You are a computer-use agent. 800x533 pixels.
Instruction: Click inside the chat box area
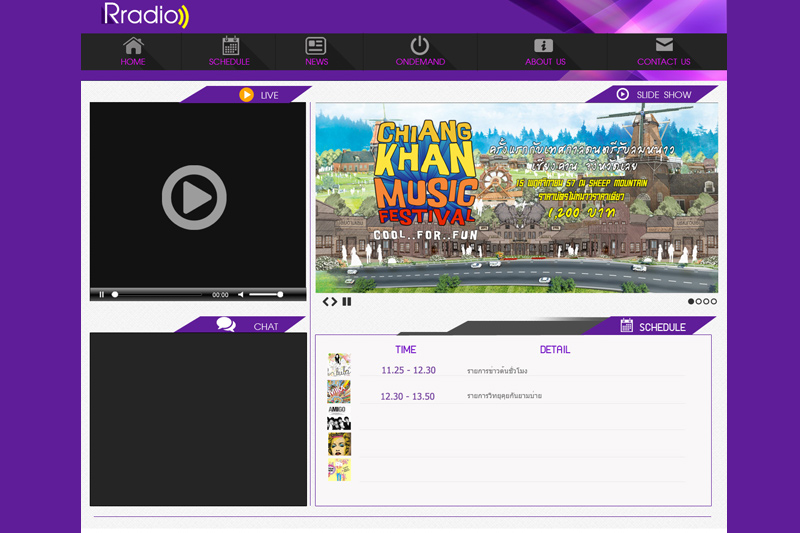click(x=198, y=419)
